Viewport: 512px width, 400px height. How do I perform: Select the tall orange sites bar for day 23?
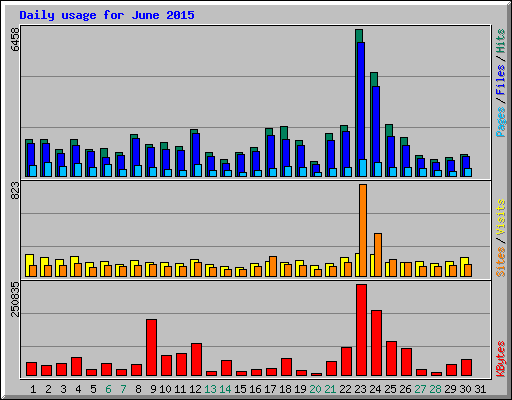(x=363, y=230)
